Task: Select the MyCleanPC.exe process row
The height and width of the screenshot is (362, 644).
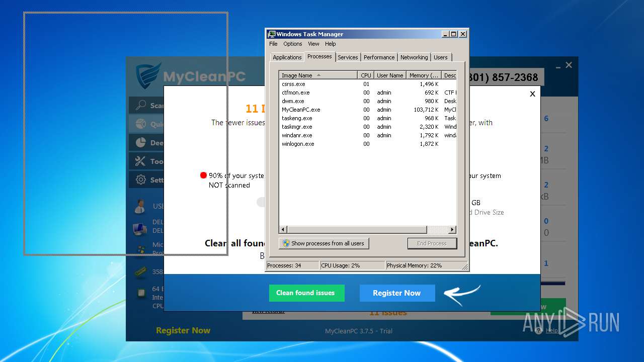Action: click(x=368, y=110)
